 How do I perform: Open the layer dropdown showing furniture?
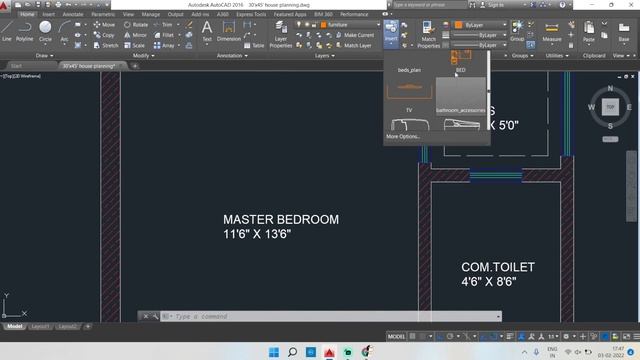(x=350, y=24)
